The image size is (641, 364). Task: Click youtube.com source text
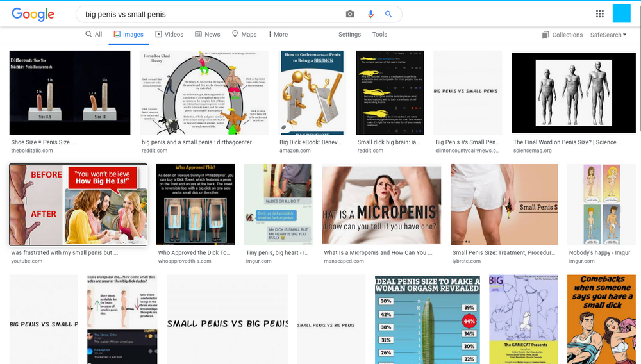pyautogui.click(x=26, y=261)
